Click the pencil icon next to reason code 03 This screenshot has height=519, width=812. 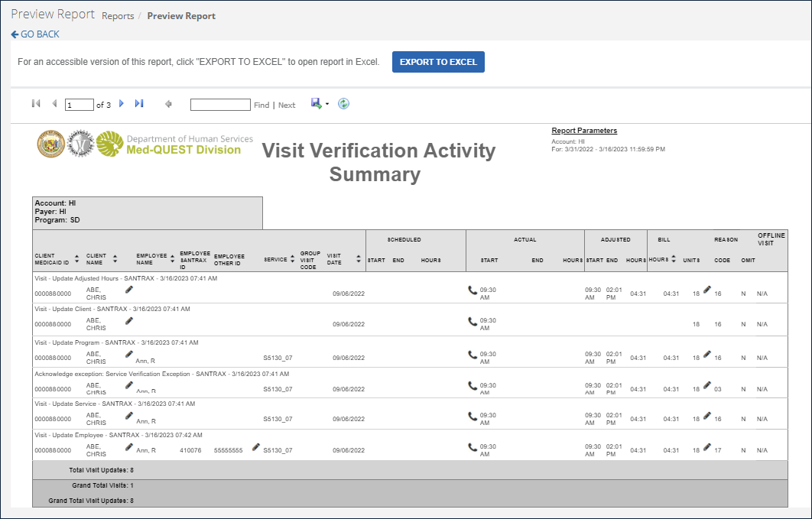point(706,384)
